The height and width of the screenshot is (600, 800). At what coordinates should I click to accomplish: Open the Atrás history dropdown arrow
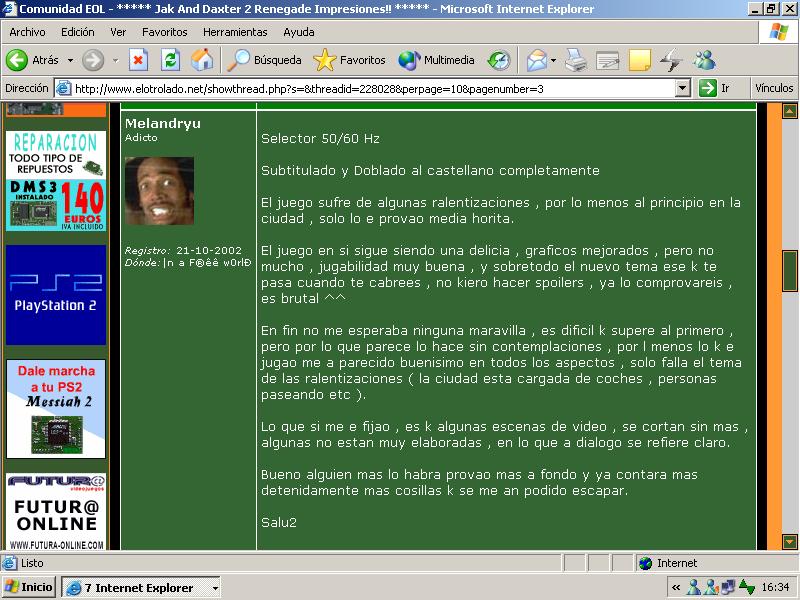tap(70, 60)
